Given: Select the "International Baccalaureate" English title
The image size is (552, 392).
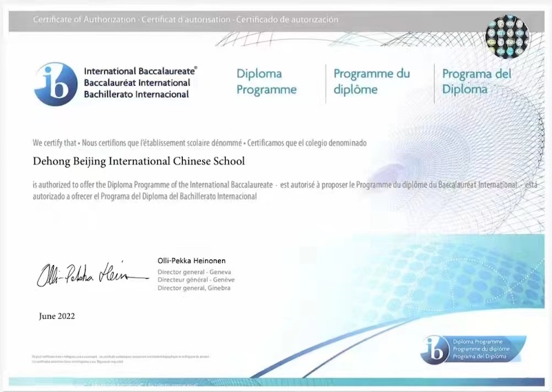Looking at the screenshot, I should click(x=140, y=70).
